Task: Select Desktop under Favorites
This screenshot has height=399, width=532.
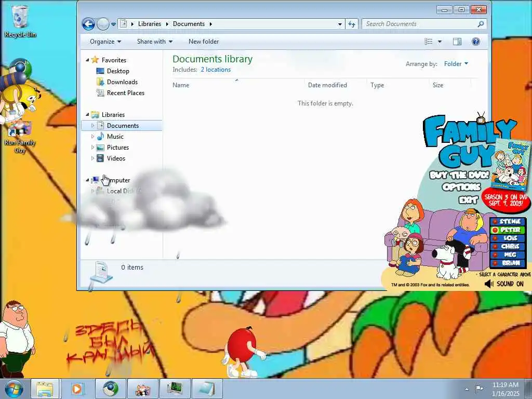Action: pos(118,71)
